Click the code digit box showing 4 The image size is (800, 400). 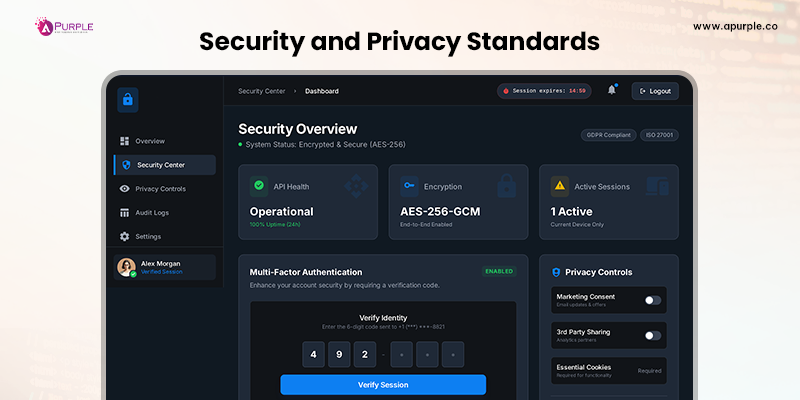[x=314, y=355]
